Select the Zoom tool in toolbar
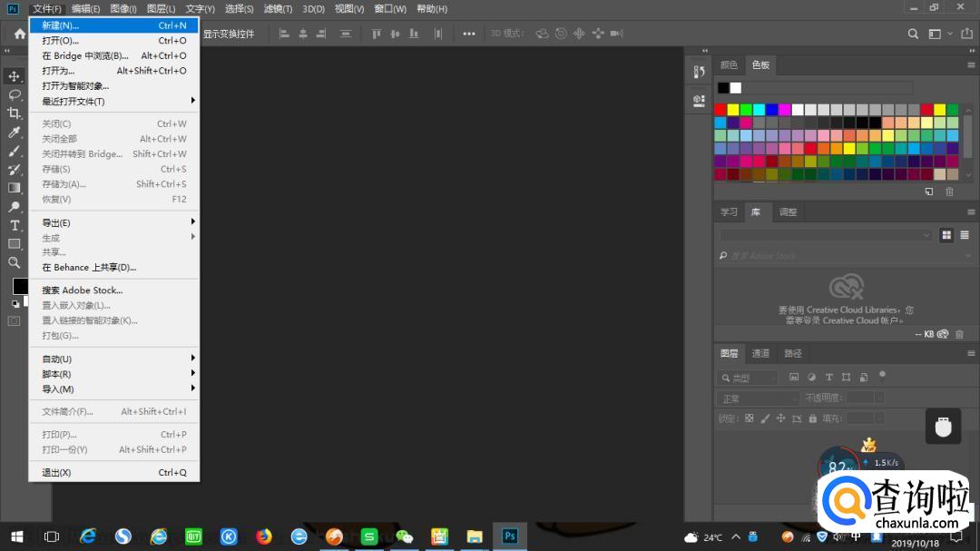The width and height of the screenshot is (980, 551). pos(15,262)
